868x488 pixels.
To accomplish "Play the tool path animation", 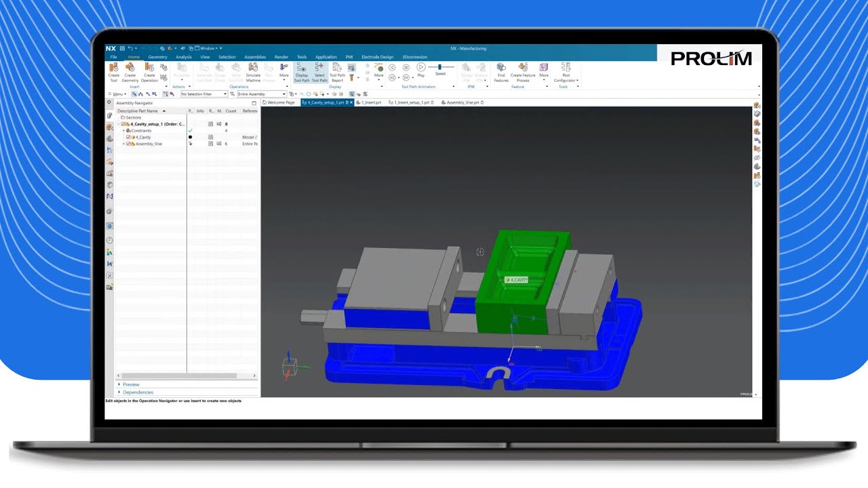I will [x=421, y=69].
